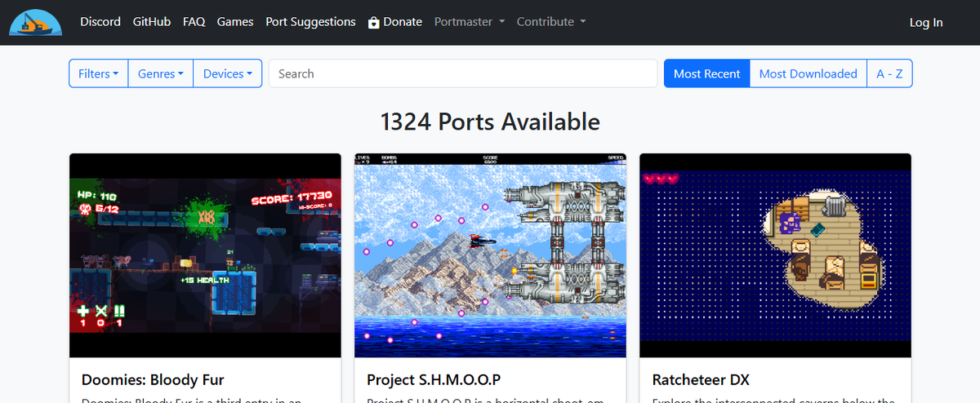Viewport: 980px width, 403px height.
Task: Open the Filters dropdown
Action: click(x=98, y=73)
